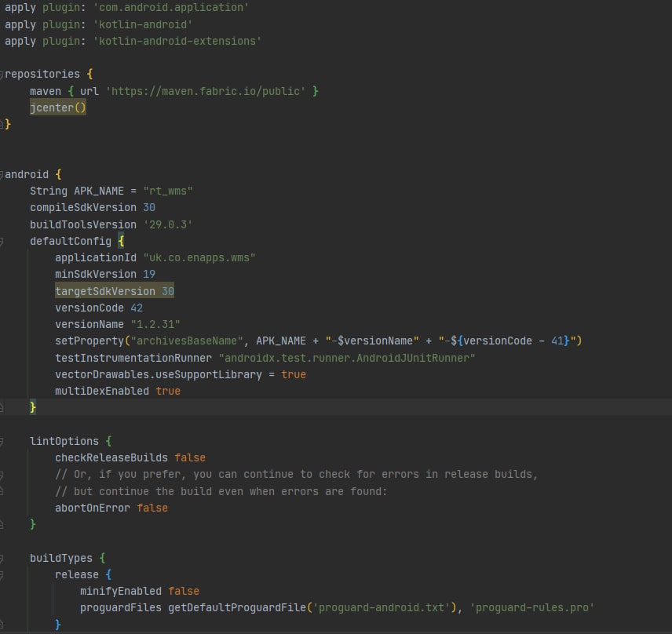Click the closing brace of defaultConfig

(x=33, y=407)
